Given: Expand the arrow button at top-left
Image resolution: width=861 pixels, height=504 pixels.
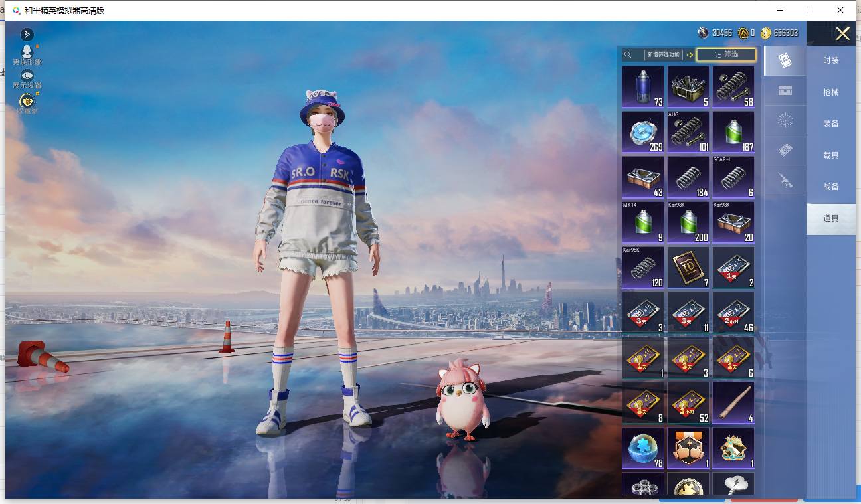Looking at the screenshot, I should [27, 34].
